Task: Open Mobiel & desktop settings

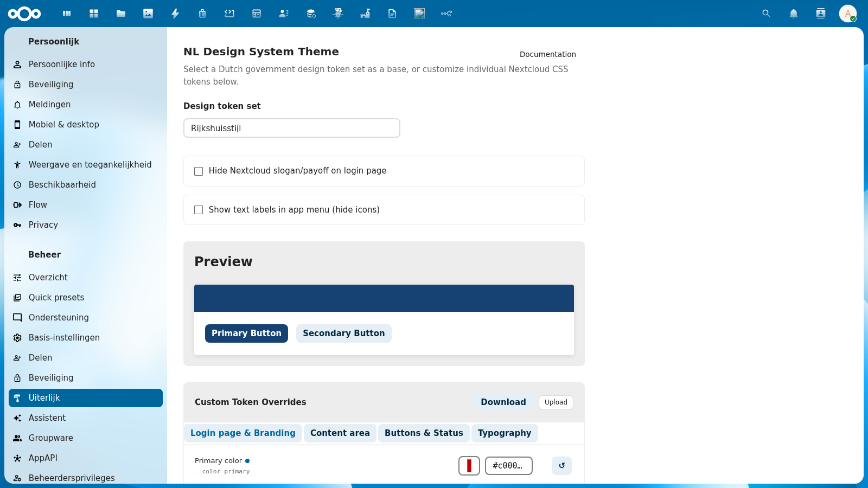Action: pos(86,125)
